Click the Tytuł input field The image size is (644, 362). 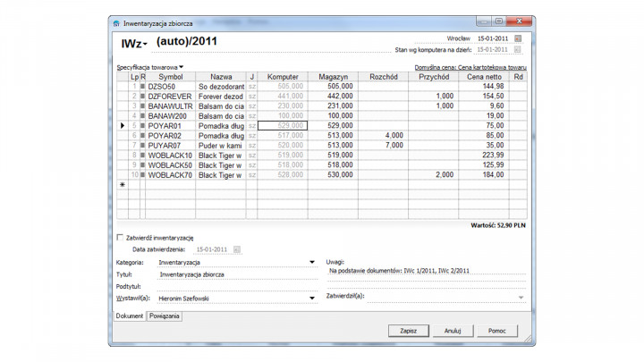coord(237,274)
